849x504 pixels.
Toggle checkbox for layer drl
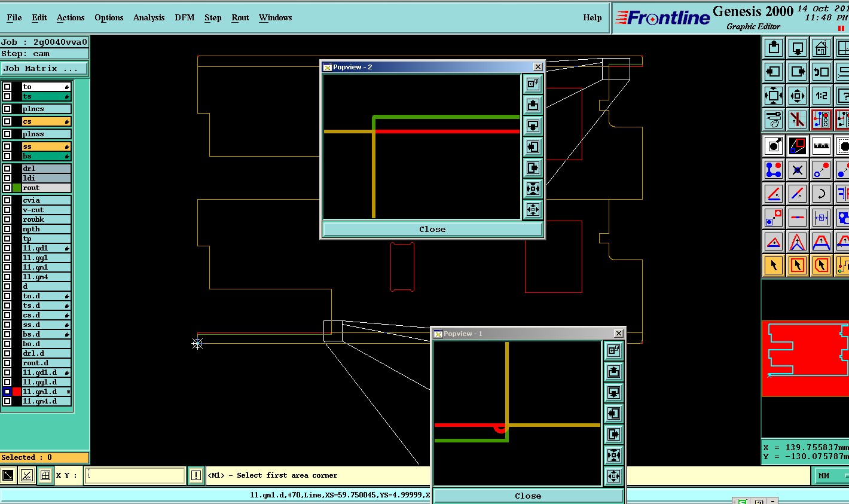click(7, 169)
